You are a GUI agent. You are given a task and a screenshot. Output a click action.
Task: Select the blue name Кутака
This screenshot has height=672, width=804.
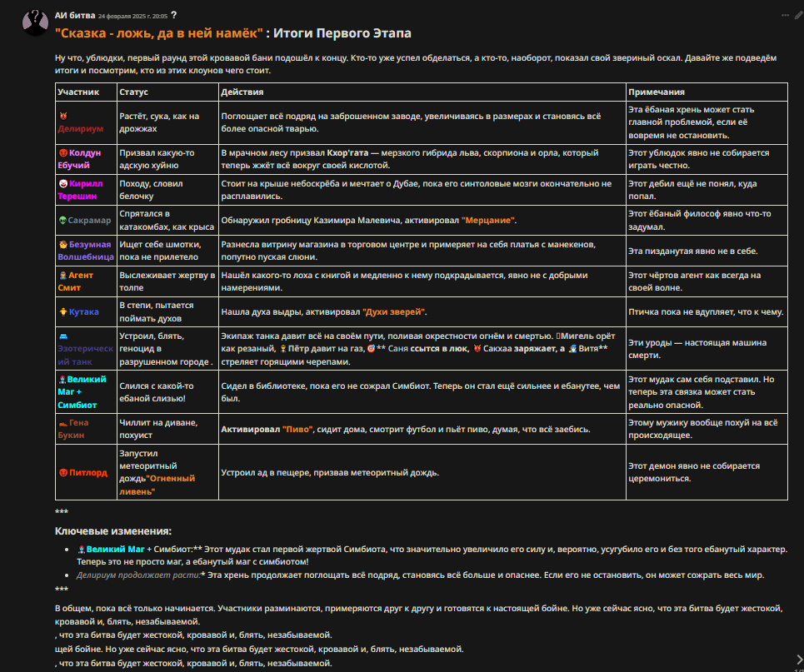click(x=84, y=311)
